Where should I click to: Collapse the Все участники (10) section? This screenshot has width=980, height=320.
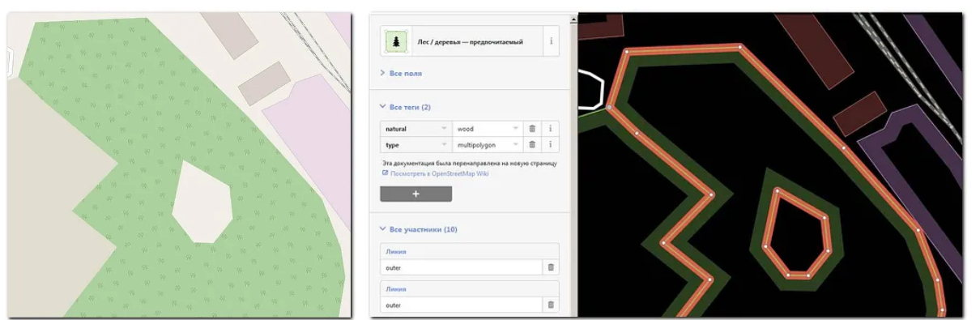418,229
